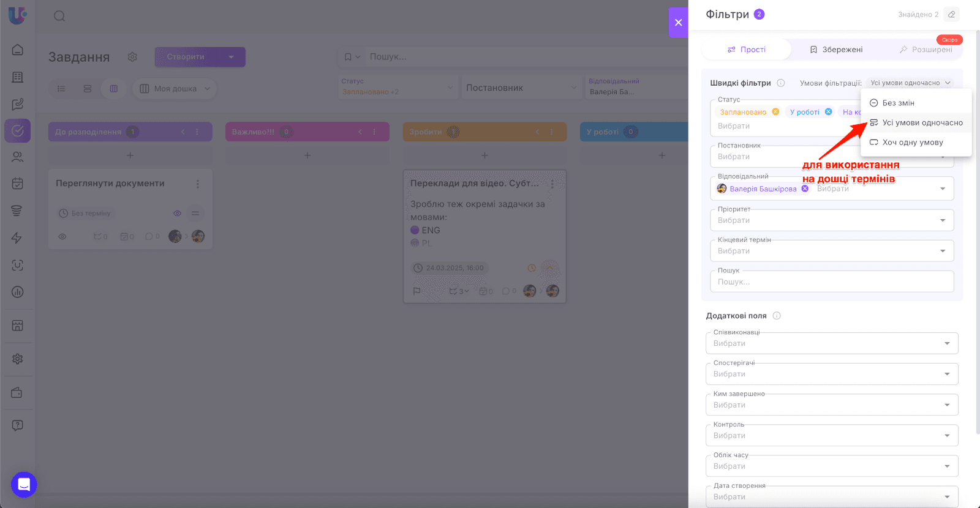Add a task in the Зробити column
Screen dimensions: 980x508
coord(484,155)
